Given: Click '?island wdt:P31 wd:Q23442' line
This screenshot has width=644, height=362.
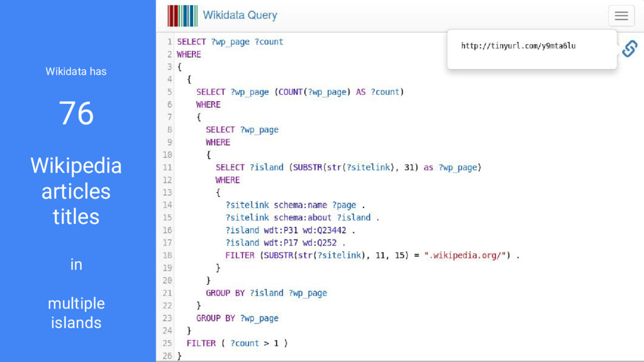Looking at the screenshot, I should click(x=290, y=230).
